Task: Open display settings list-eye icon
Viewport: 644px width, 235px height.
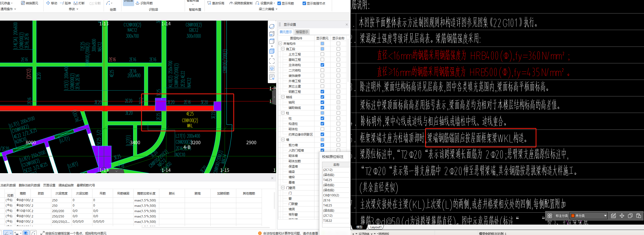Action: pyautogui.click(x=272, y=77)
